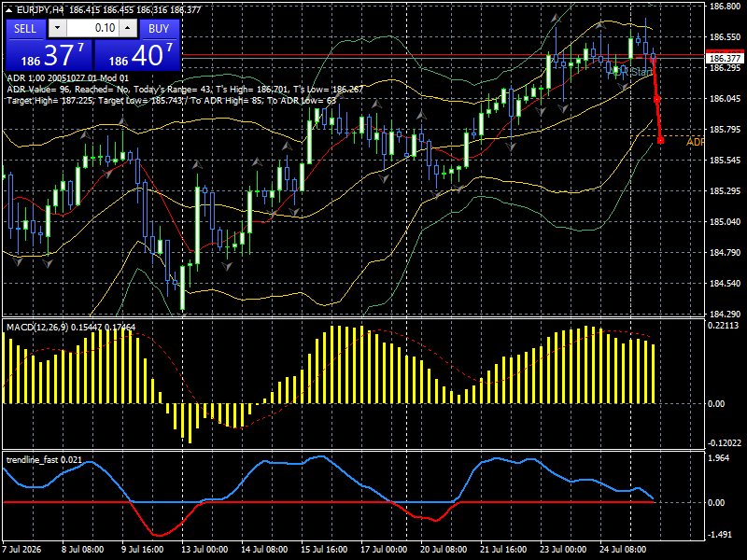Click the 185.545 price scale label
Image resolution: width=747 pixels, height=560 pixels.
click(x=726, y=160)
